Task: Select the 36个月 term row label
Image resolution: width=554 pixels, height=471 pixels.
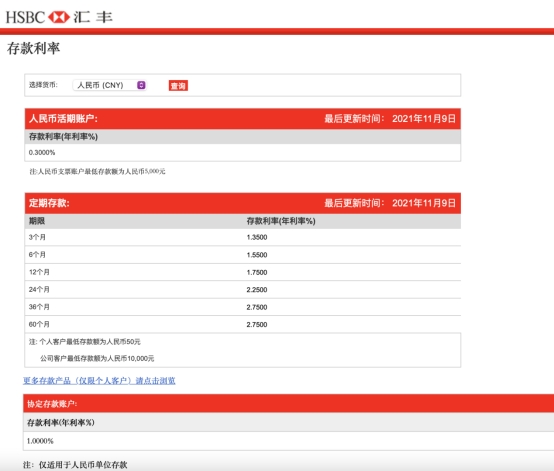Action: click(39, 307)
